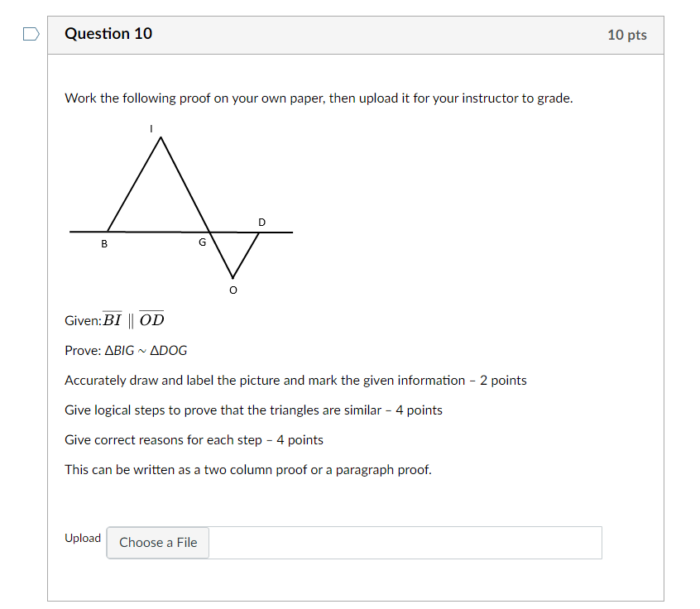Open the file chooser from the Upload row
Viewport: 700px width, 609px height.
click(157, 542)
